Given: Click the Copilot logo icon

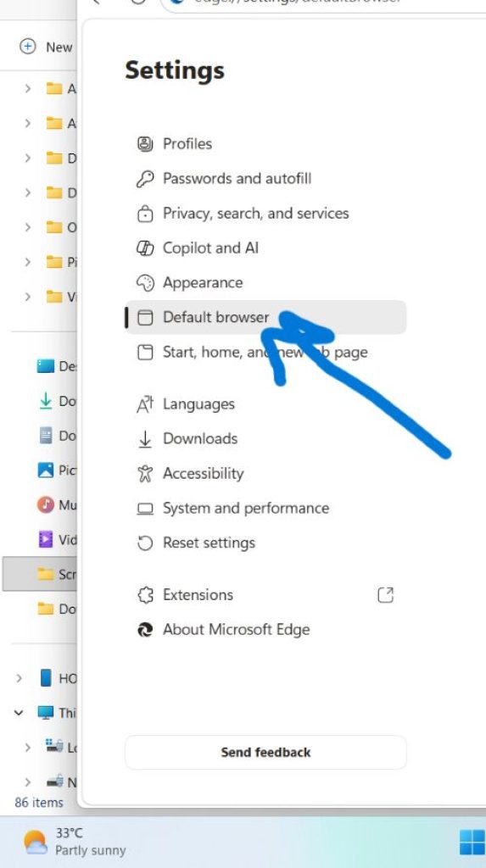Looking at the screenshot, I should point(145,248).
